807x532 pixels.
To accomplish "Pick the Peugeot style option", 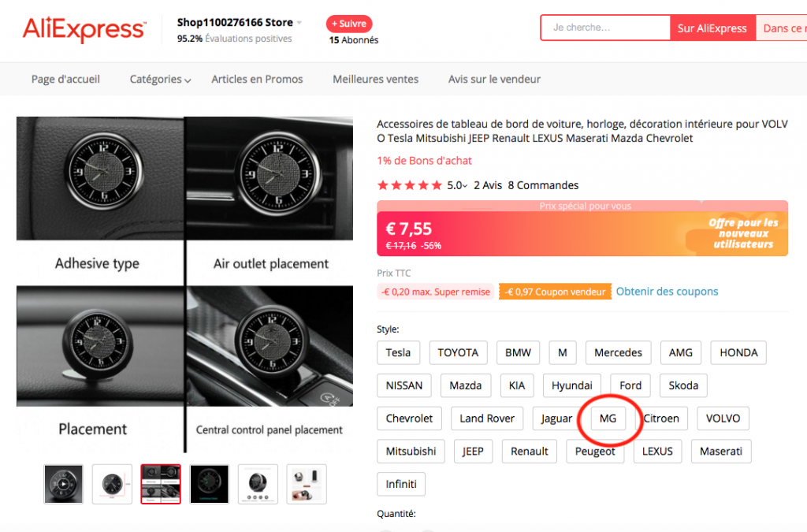I will pyautogui.click(x=595, y=452).
